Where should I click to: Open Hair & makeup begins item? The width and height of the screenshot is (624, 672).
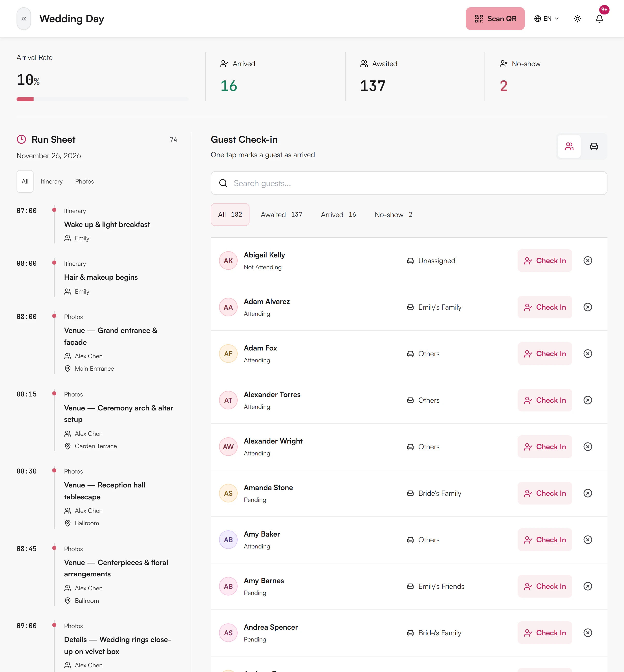101,277
